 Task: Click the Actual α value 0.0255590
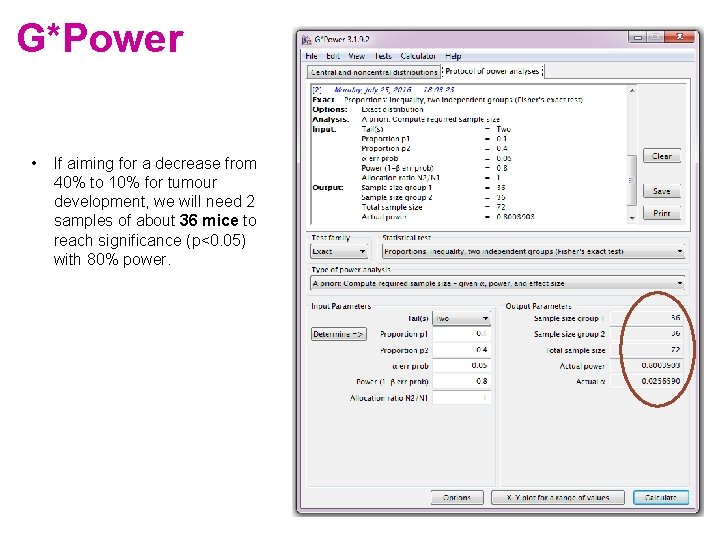647,381
